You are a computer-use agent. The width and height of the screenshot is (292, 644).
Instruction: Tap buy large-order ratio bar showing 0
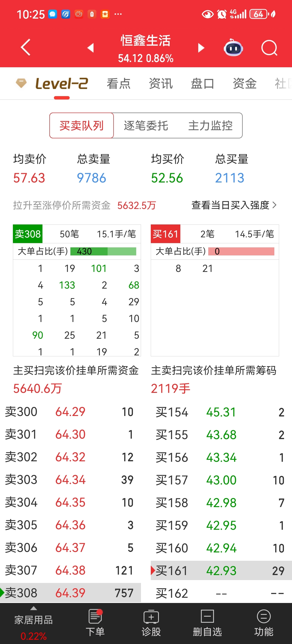click(241, 251)
